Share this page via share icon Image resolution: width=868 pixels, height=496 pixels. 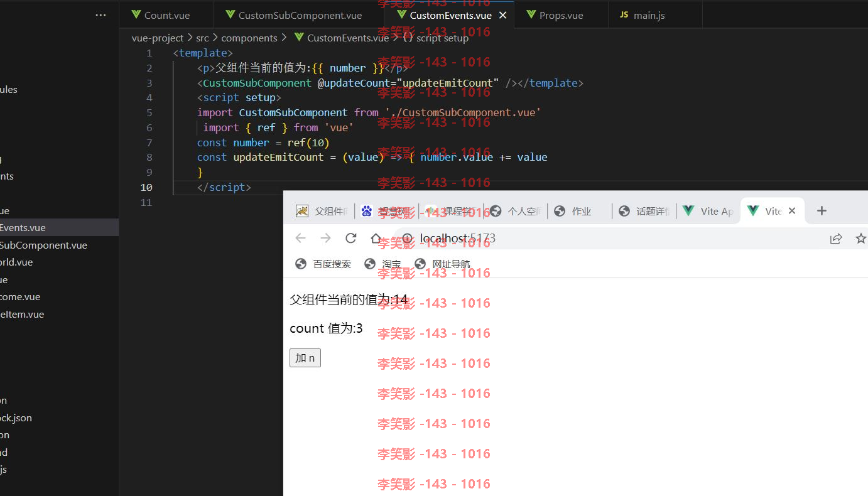[835, 239]
